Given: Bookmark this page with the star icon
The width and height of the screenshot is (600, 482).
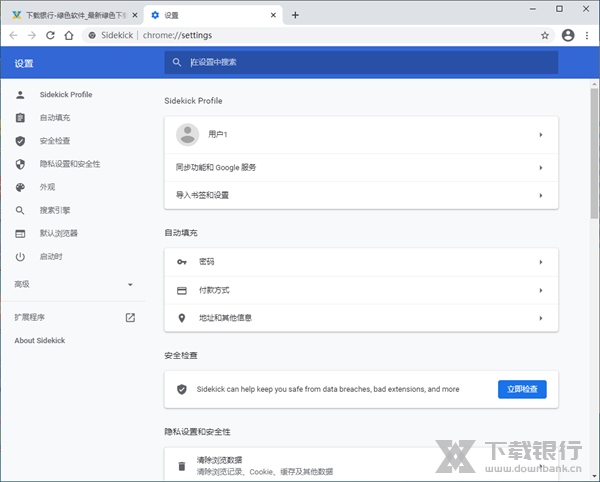Looking at the screenshot, I should (x=545, y=35).
